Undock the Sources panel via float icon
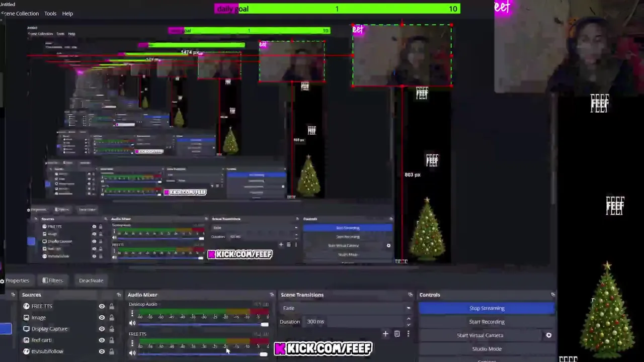 point(119,295)
